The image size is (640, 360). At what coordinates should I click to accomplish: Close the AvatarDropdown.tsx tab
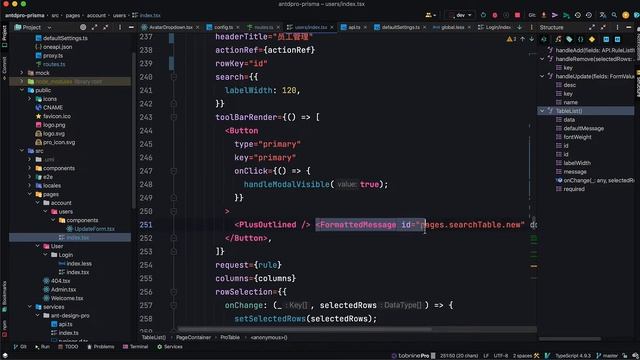198,27
